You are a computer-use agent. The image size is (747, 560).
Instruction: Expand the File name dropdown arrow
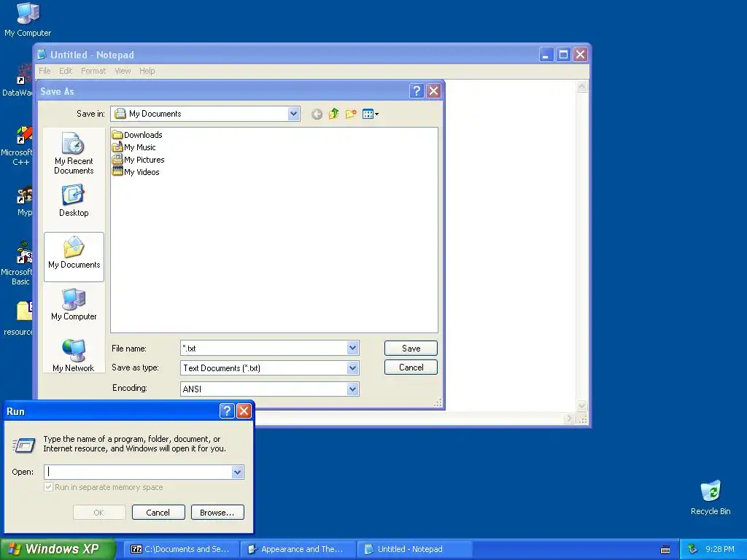(352, 348)
